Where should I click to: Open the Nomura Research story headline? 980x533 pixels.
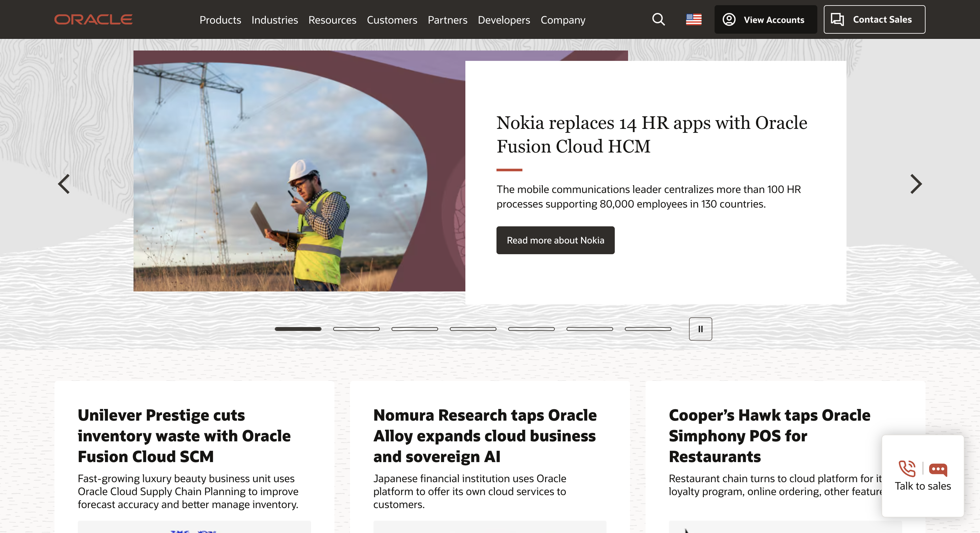coord(485,436)
